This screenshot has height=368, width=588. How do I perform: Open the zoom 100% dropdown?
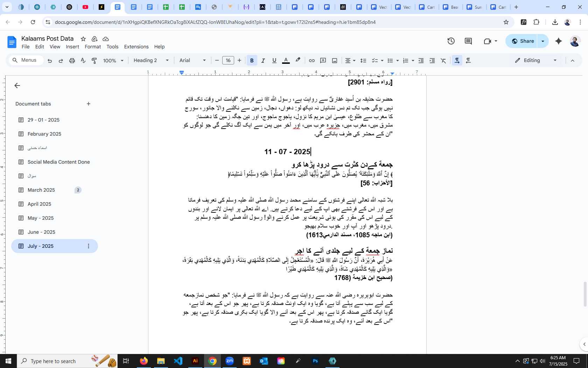113,61
